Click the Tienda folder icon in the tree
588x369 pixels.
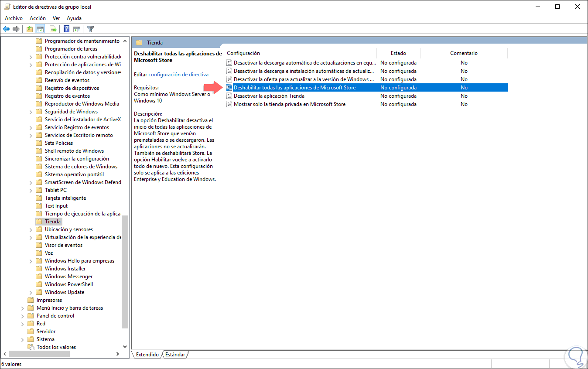click(39, 222)
